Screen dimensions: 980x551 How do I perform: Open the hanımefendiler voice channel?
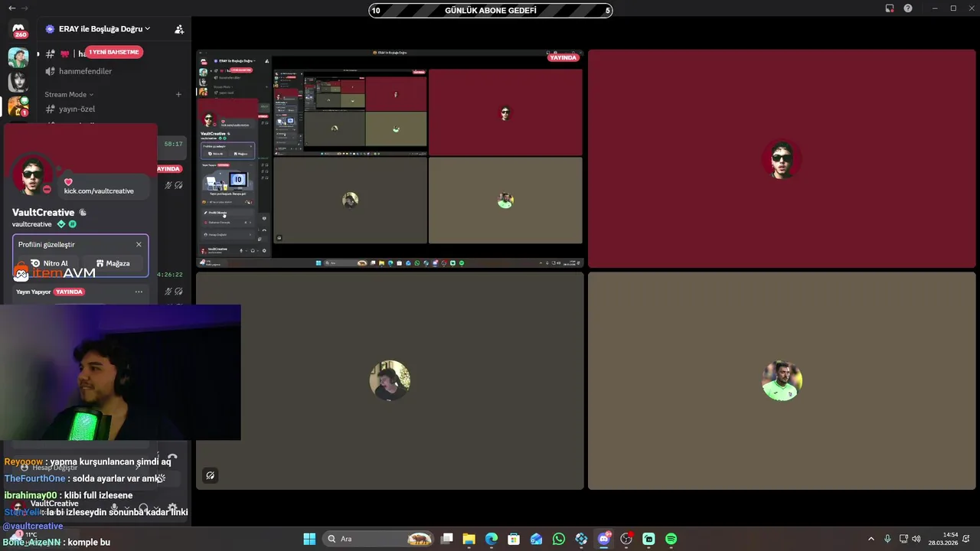pos(85,71)
